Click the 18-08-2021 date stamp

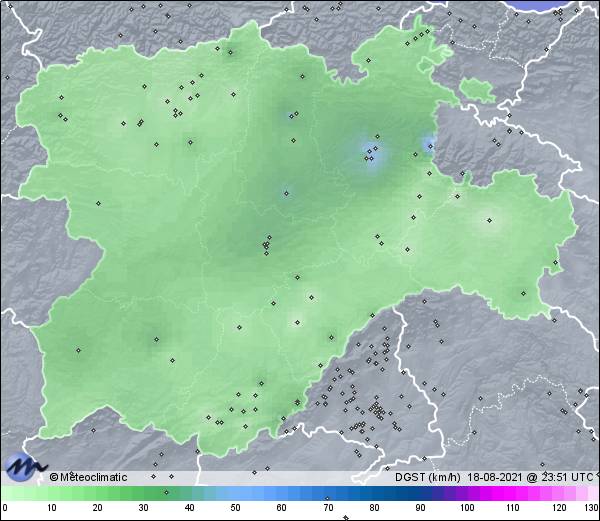[495, 477]
